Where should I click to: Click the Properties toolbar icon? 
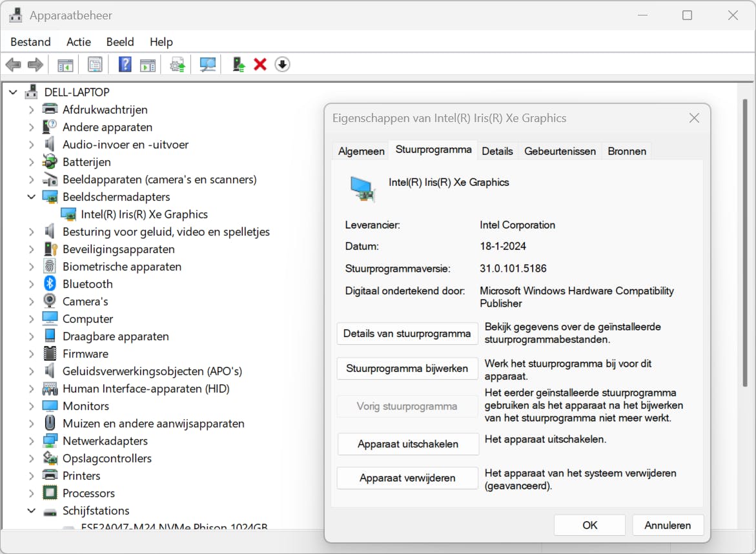95,65
